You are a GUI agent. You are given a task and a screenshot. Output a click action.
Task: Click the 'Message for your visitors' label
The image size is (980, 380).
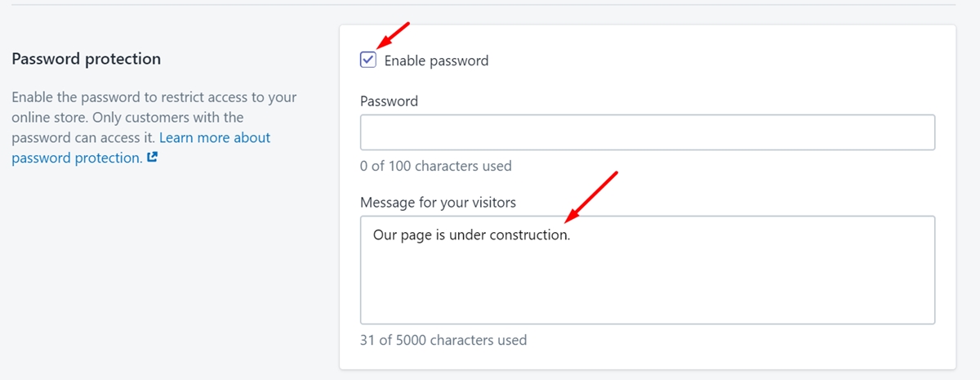tap(438, 202)
